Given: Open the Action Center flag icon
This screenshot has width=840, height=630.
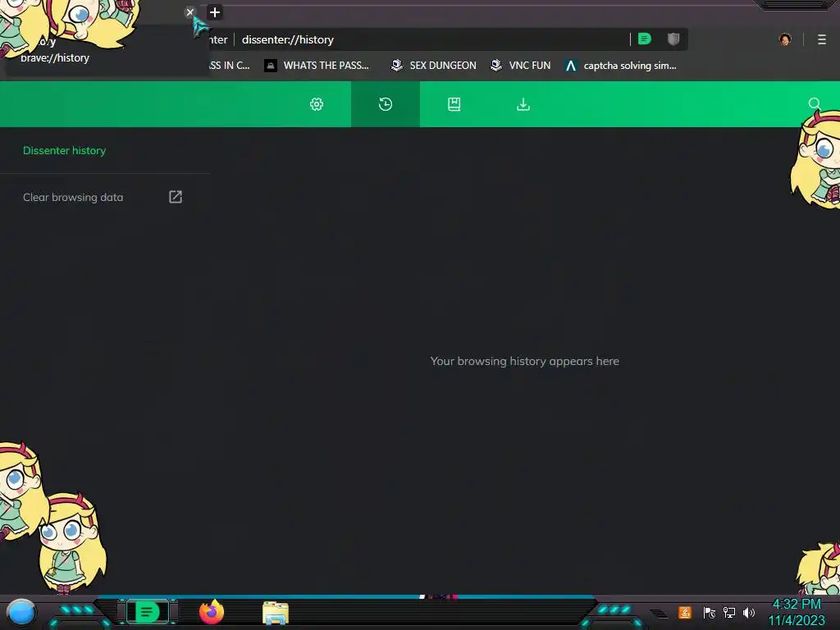Looking at the screenshot, I should click(x=710, y=612).
